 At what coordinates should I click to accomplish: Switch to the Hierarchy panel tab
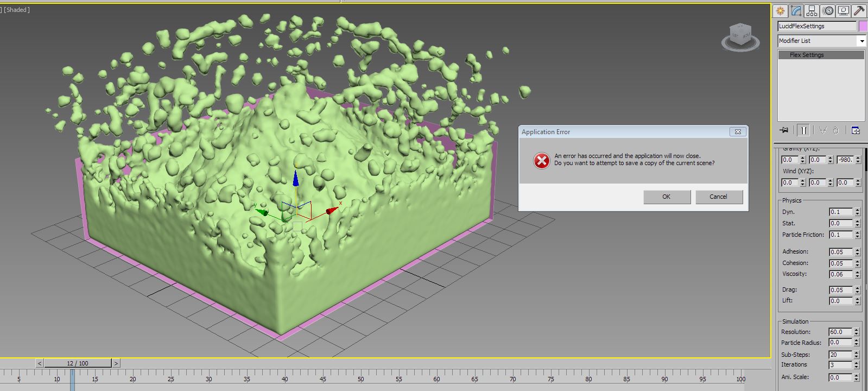coord(812,11)
